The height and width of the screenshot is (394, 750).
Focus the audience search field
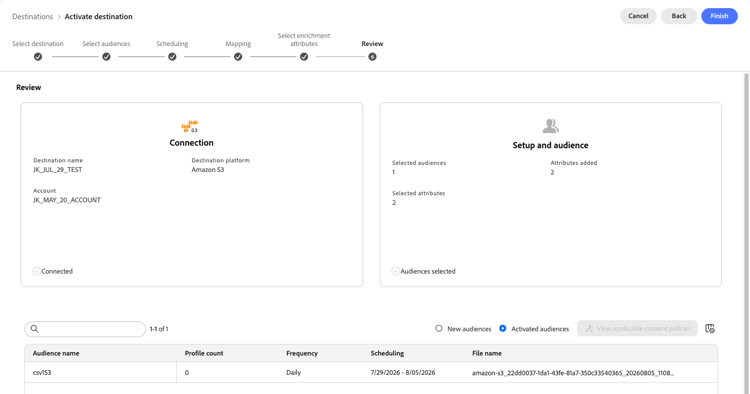pos(85,329)
